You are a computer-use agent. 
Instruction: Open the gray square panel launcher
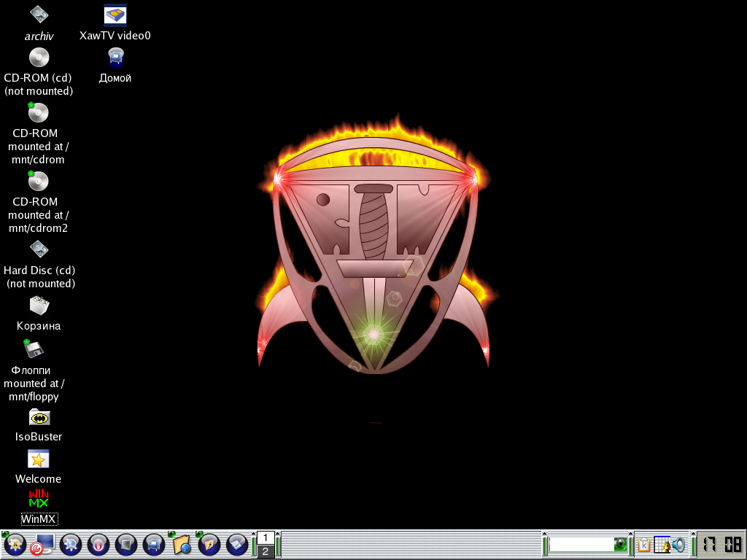125,544
